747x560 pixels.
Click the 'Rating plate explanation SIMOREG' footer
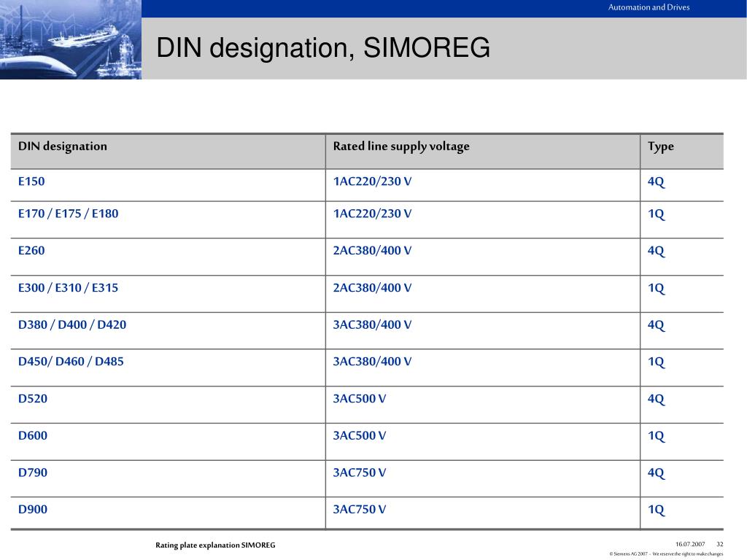click(215, 545)
